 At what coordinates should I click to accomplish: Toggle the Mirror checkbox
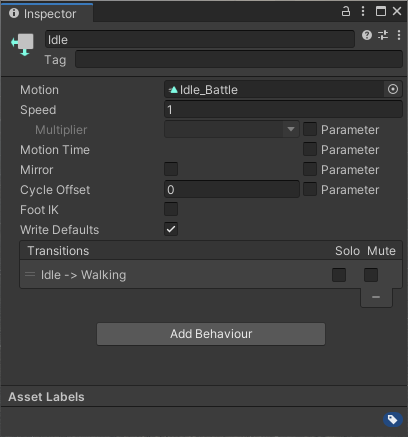click(171, 169)
